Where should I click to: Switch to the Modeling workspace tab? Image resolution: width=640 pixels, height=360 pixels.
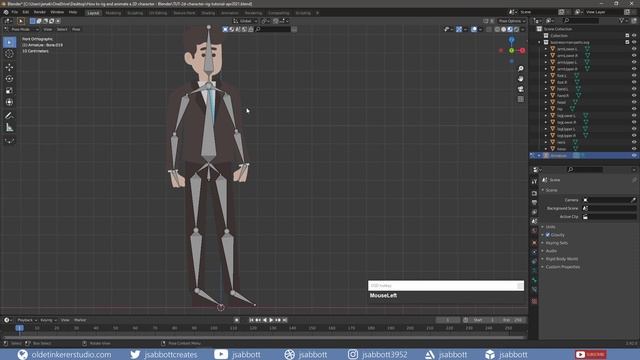pos(113,13)
